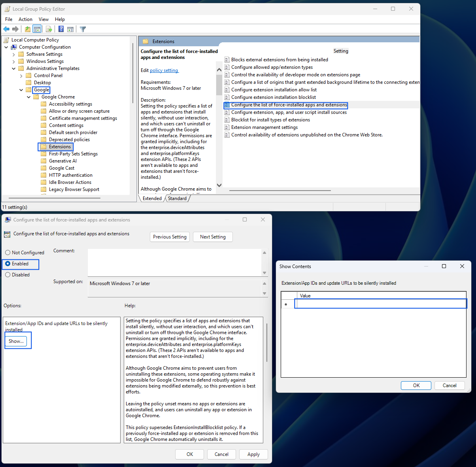Viewport: 476px width, 467px height.
Task: Click the Back arrow toolbar icon
Action: click(6, 29)
